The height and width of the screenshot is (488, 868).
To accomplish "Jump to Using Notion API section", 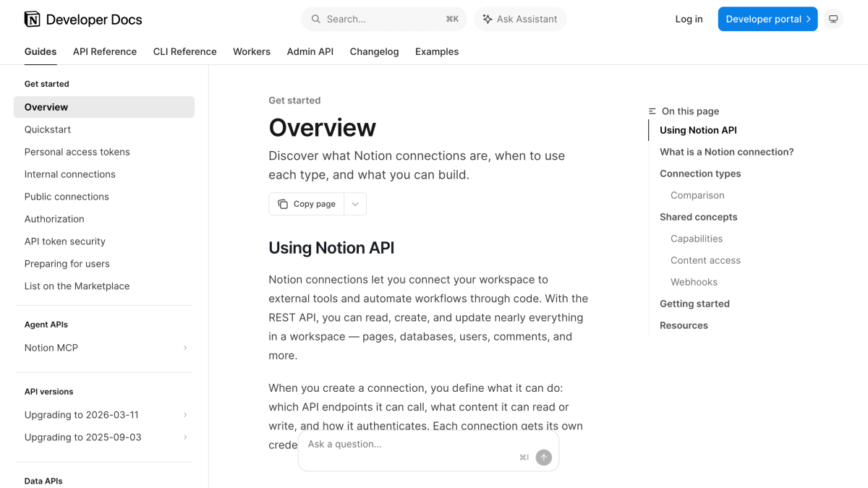I will click(698, 130).
